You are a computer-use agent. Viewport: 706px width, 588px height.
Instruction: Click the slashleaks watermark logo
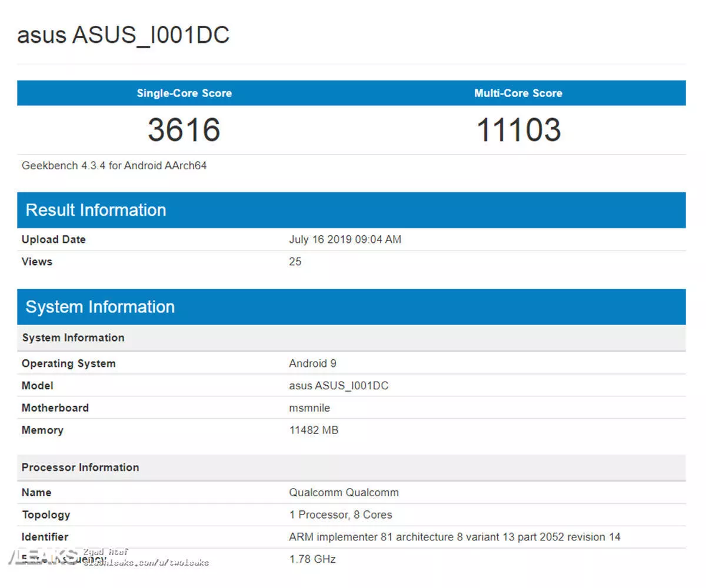(x=41, y=557)
